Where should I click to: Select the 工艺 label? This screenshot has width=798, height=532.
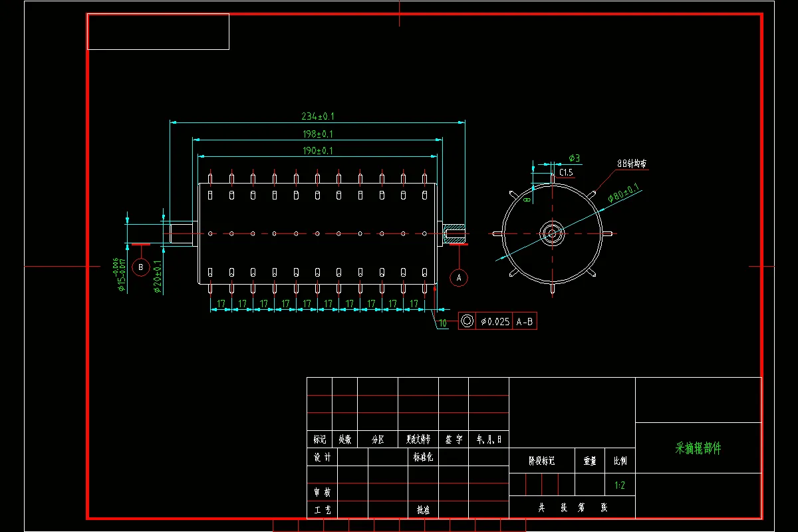(x=322, y=510)
